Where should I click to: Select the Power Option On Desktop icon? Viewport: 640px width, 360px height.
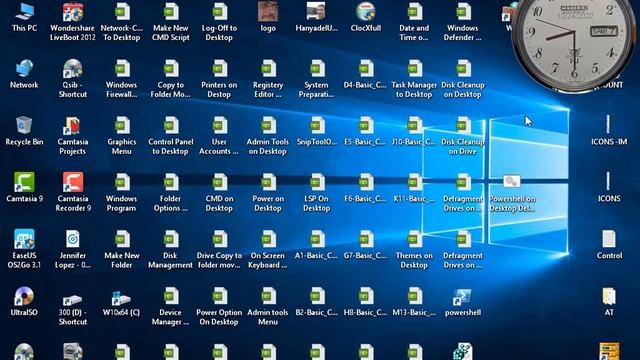(x=219, y=296)
